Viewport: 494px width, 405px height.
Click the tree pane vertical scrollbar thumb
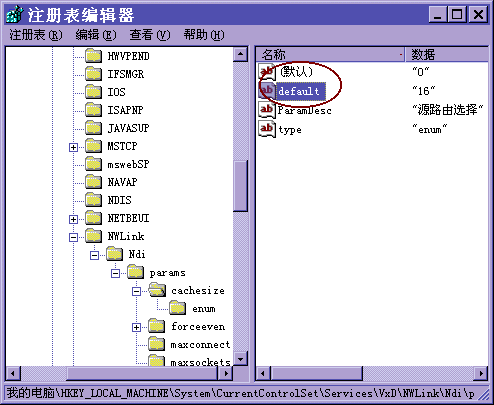click(240, 186)
